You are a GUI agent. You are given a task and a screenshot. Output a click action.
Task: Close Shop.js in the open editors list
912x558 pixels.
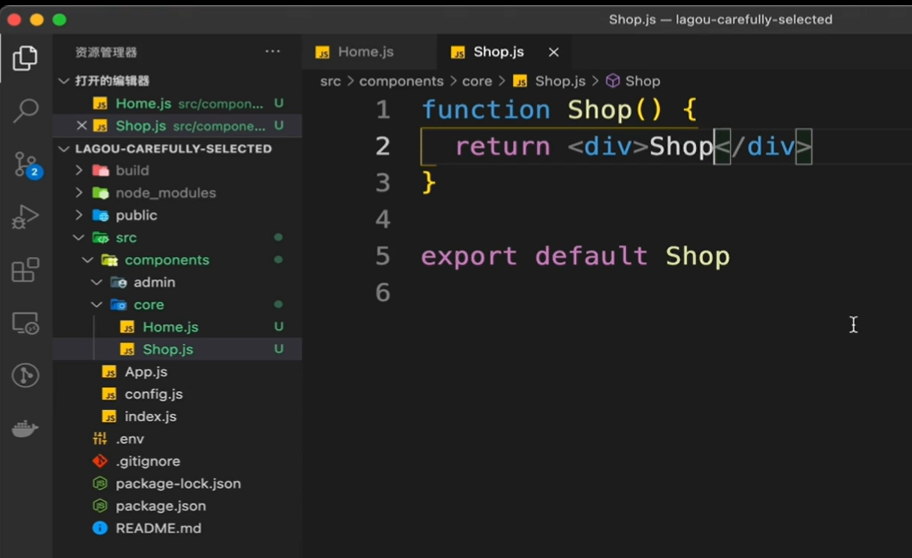click(81, 126)
